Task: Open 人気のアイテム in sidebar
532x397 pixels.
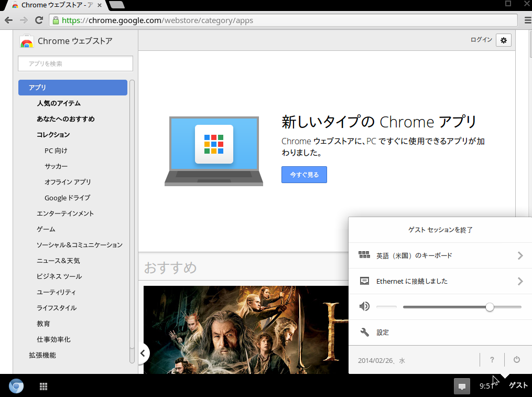Action: [59, 103]
